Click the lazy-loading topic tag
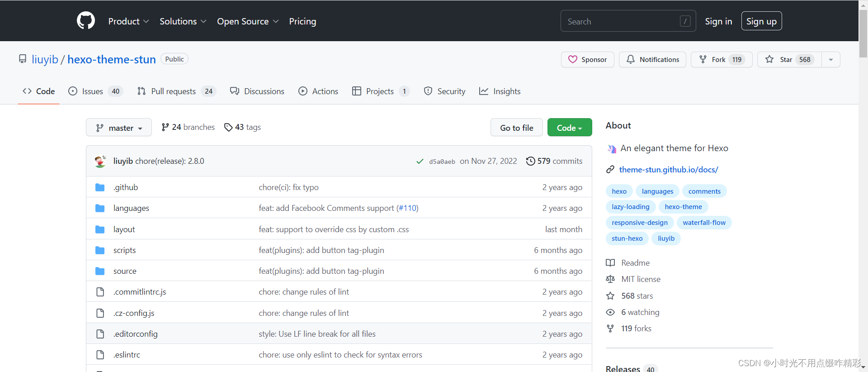868x372 pixels. click(x=630, y=207)
